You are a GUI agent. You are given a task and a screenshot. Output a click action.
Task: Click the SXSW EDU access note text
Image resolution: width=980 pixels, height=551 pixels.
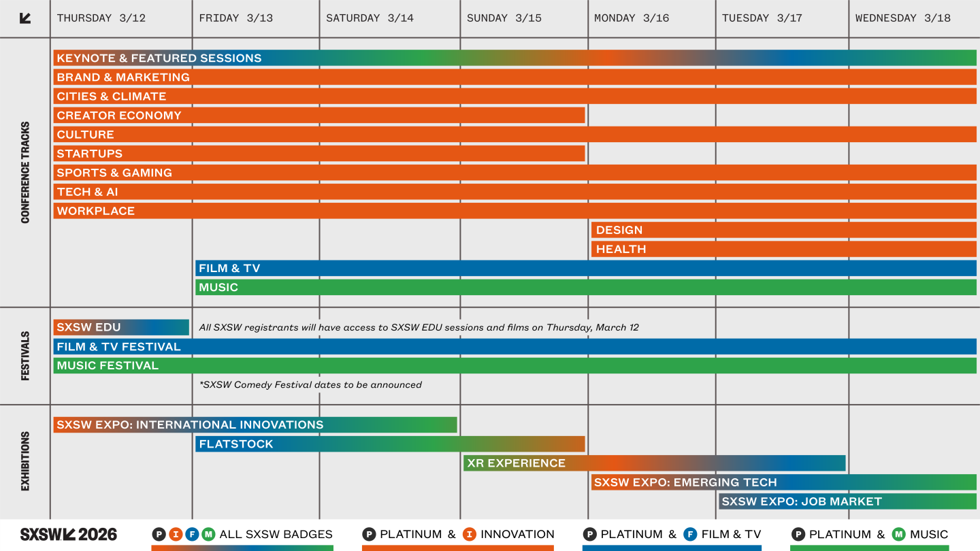(419, 327)
